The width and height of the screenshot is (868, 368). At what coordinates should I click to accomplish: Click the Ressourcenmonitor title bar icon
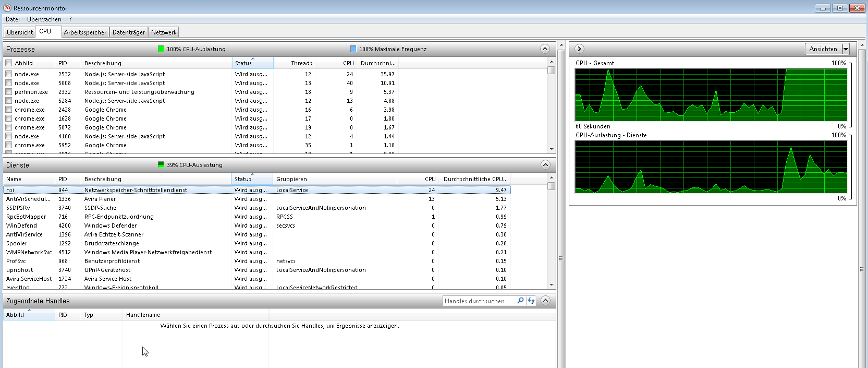pyautogui.click(x=7, y=8)
